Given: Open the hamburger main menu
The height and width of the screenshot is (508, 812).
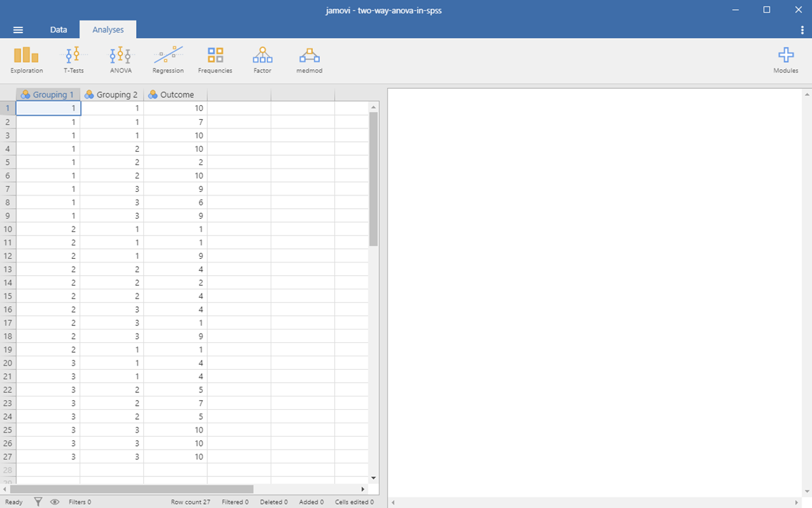Looking at the screenshot, I should (18, 30).
